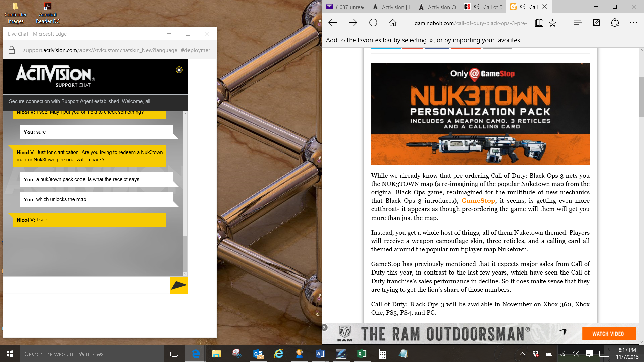Open reading view in Edge
644x362 pixels.
[539, 23]
